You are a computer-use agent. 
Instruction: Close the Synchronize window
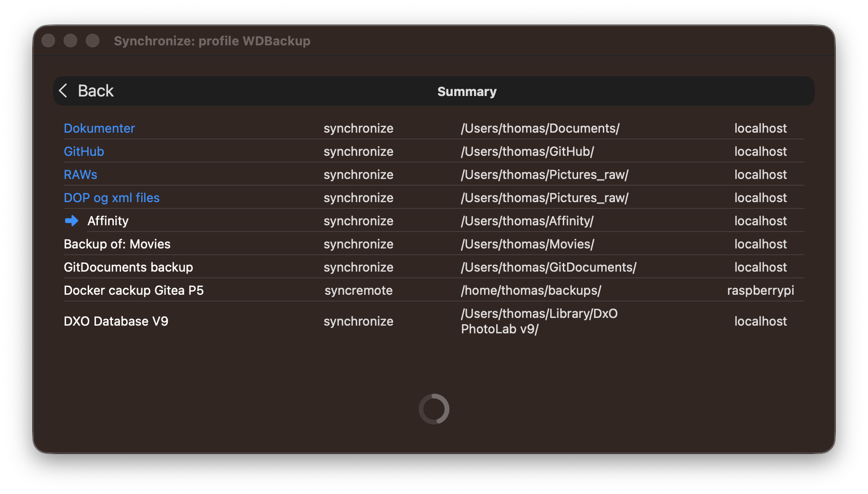(48, 41)
